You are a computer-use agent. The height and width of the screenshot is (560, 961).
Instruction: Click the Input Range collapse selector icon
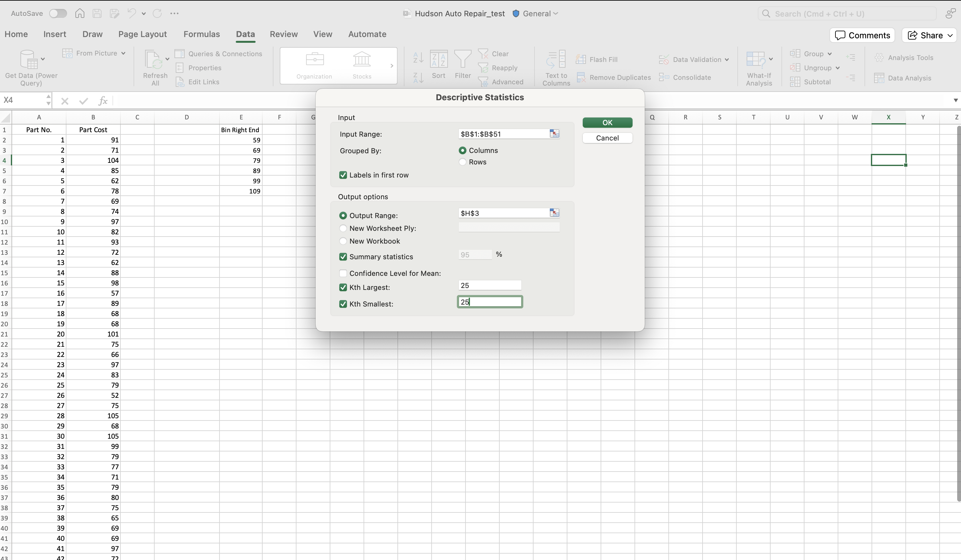554,133
